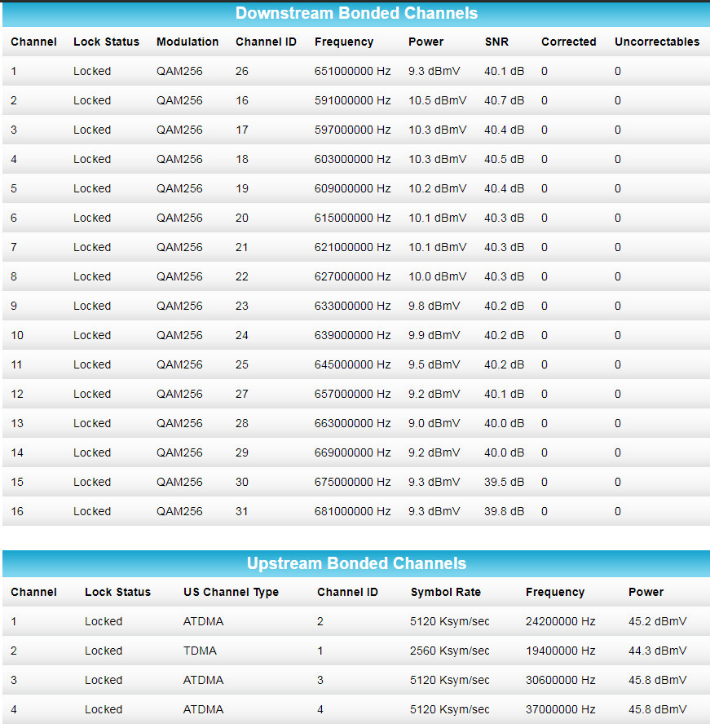Select the 681000000 Hz frequency cell
Screen dimensions: 710x728
click(352, 511)
